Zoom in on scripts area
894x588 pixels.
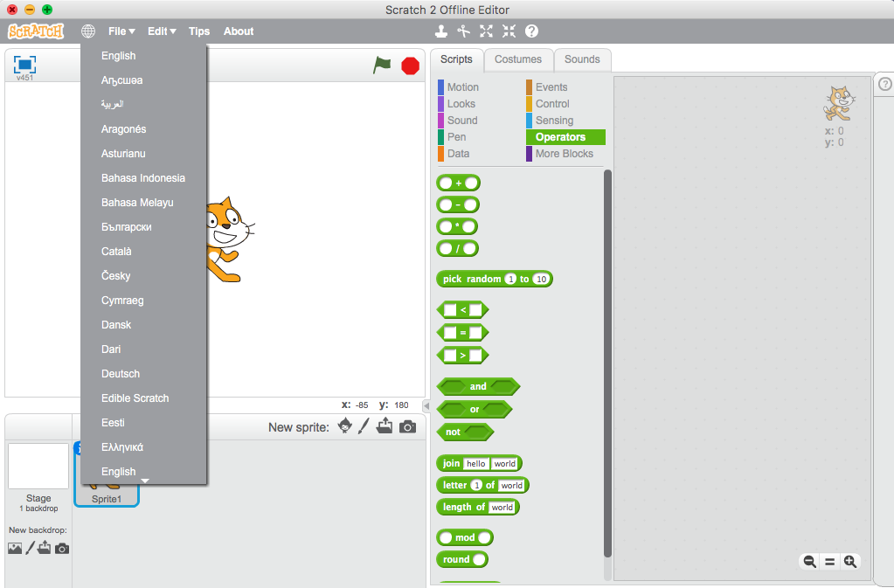coord(850,562)
